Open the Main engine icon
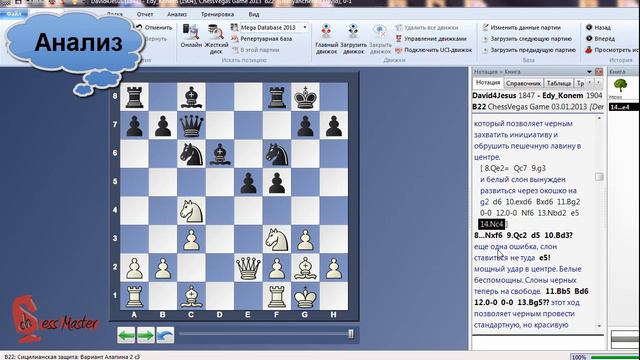640x360 pixels. 327,39
